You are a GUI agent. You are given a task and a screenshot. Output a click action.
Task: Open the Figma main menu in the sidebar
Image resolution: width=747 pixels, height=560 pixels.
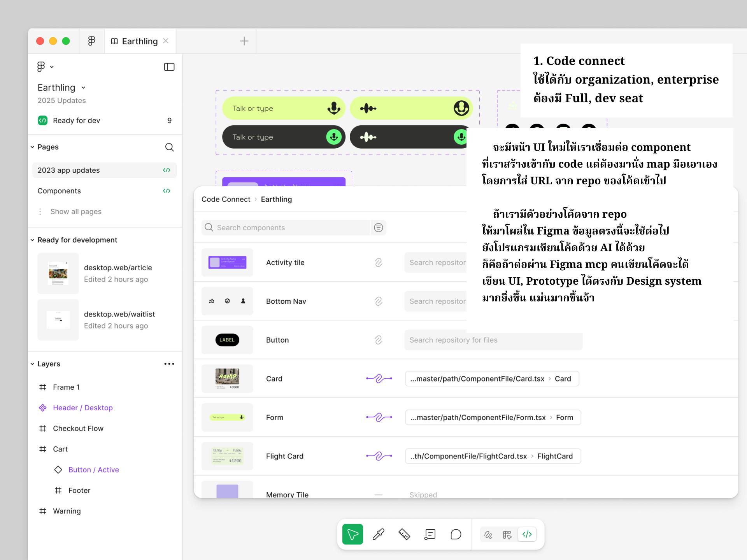pyautogui.click(x=45, y=67)
